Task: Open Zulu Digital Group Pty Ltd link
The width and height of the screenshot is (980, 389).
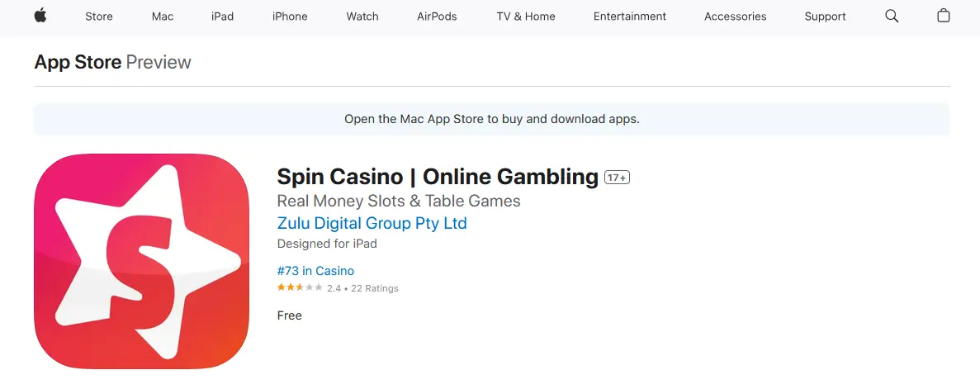Action: [x=372, y=223]
